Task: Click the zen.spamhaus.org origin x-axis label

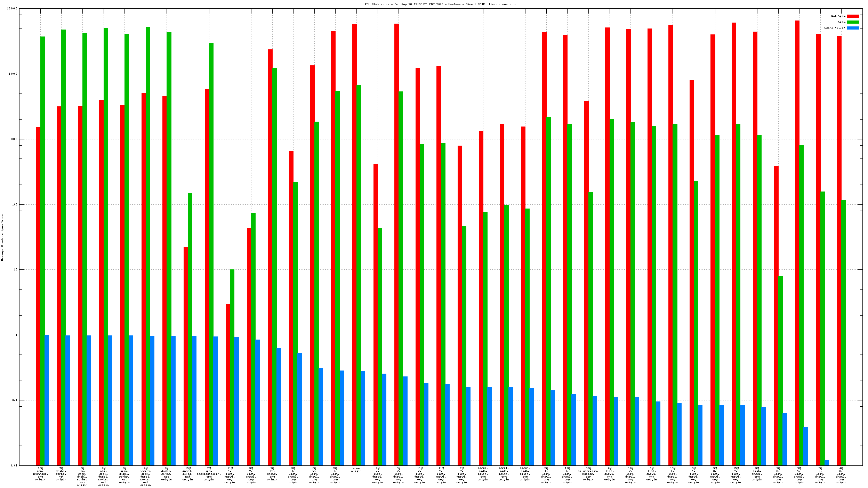Action: (x=40, y=474)
